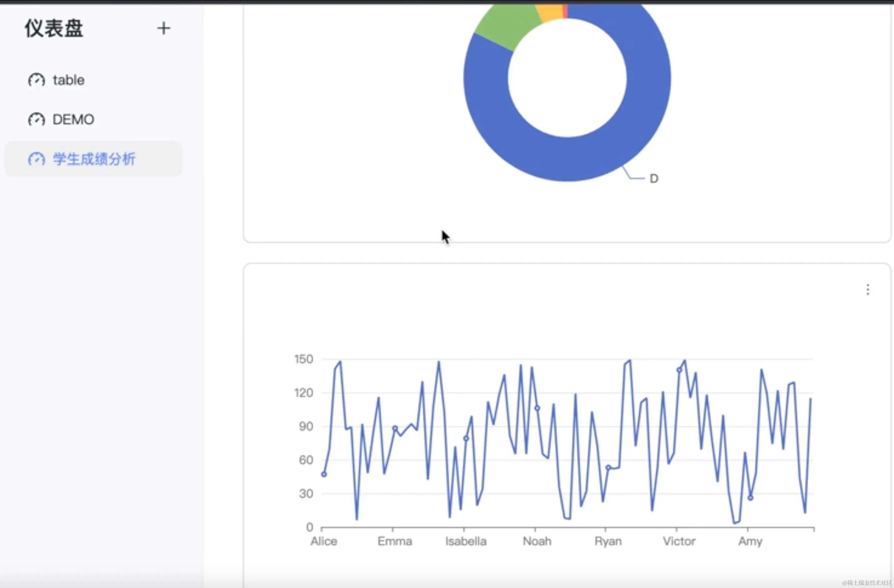The height and width of the screenshot is (588, 894).
Task: Click the D label on donut chart
Action: tap(654, 179)
